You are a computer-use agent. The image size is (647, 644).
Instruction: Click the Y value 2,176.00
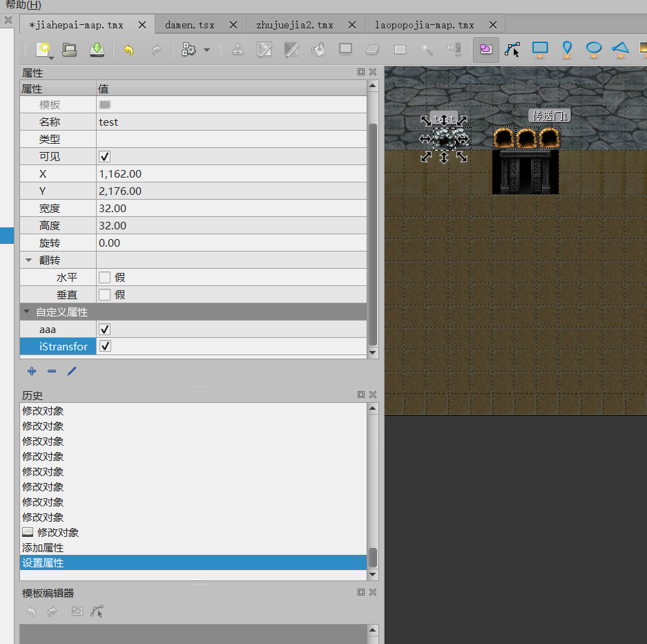coord(231,191)
